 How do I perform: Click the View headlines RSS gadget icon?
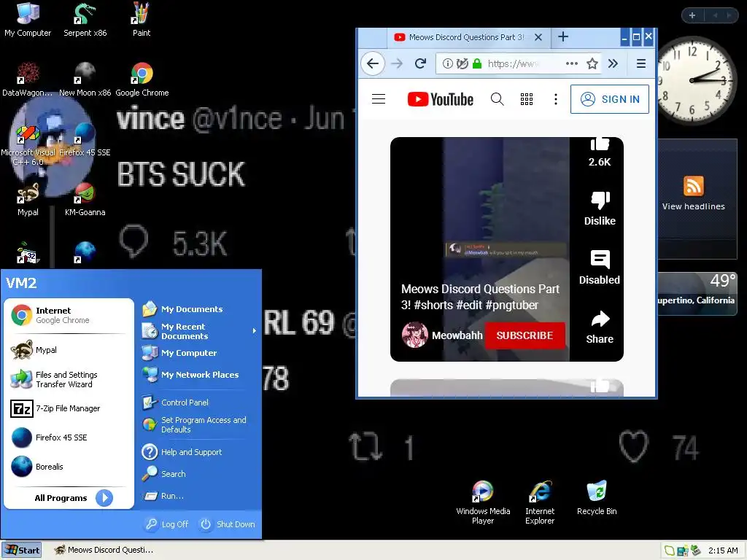point(693,186)
